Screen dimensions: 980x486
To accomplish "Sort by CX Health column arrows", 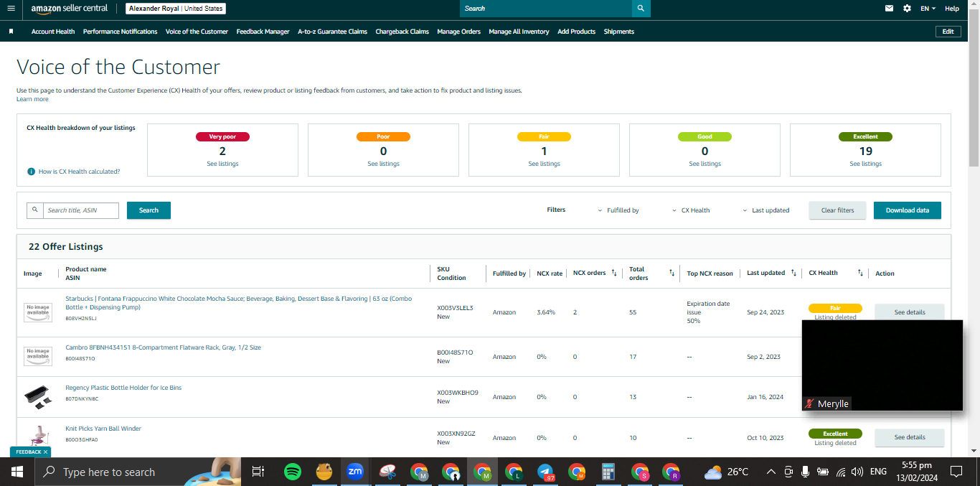I will 860,273.
